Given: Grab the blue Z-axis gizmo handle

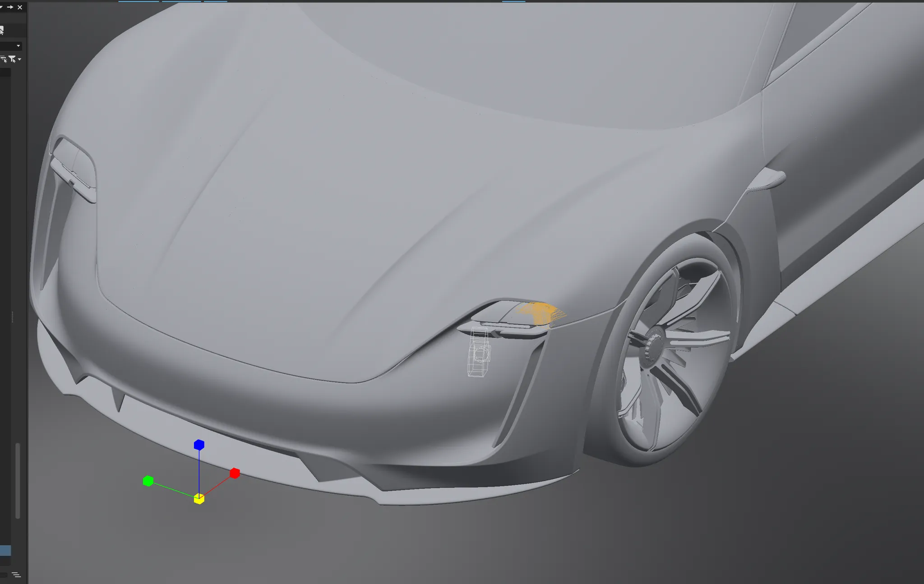Looking at the screenshot, I should (x=199, y=445).
